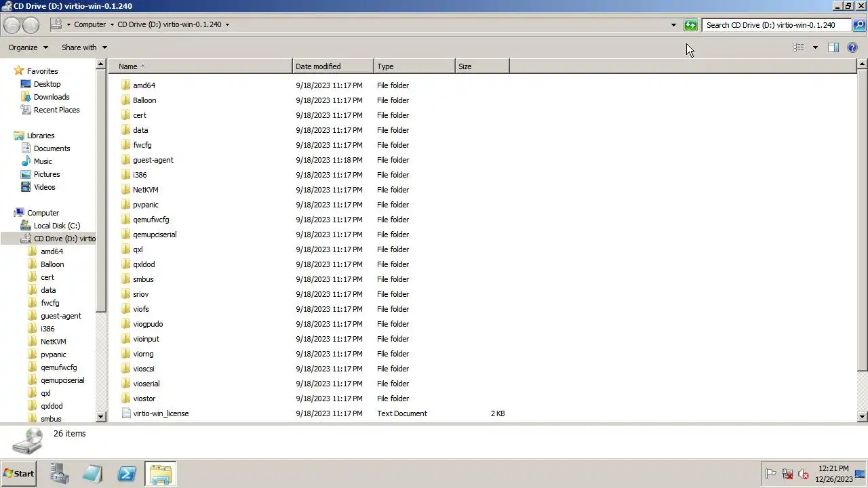Select Documents under Libraries
Image resolution: width=868 pixels, height=488 pixels.
(x=52, y=148)
